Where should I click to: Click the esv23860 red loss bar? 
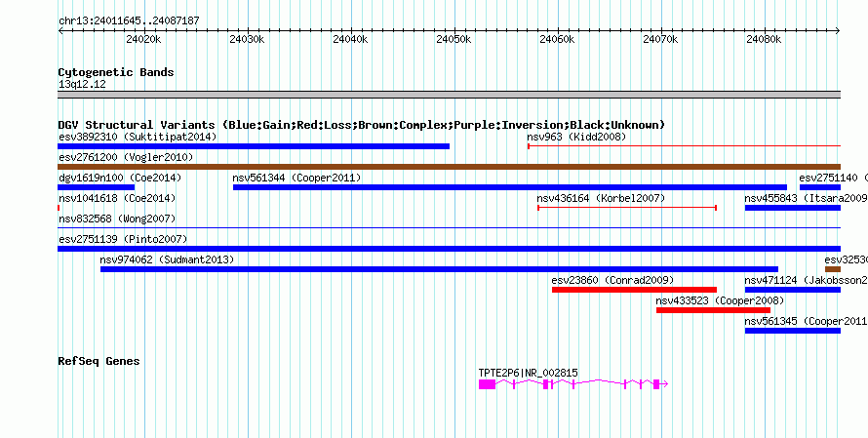tap(634, 290)
